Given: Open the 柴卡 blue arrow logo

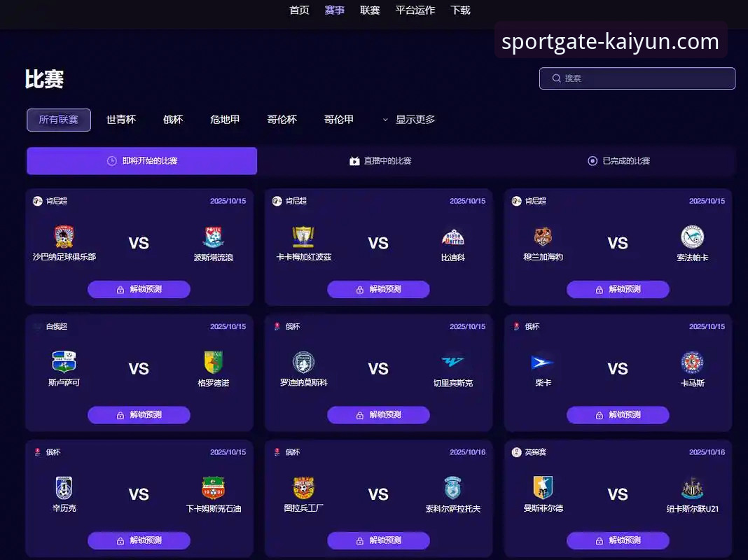Looking at the screenshot, I should pos(543,363).
